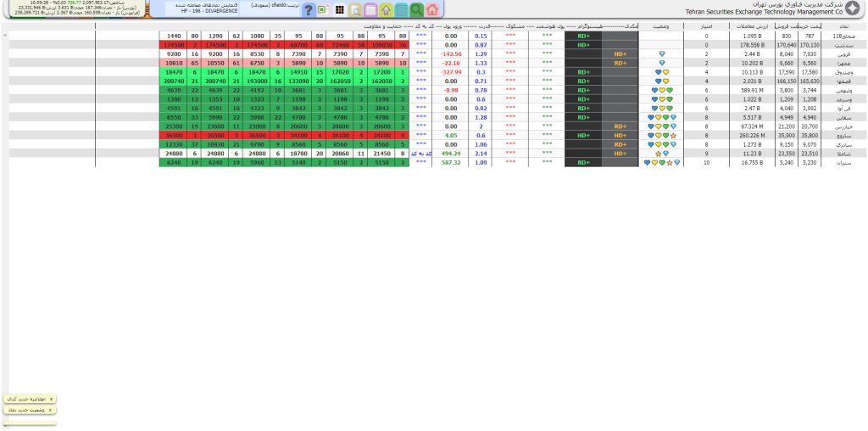Click HD+ cell in 178.558 B row
868x431 pixels.
coord(583,45)
